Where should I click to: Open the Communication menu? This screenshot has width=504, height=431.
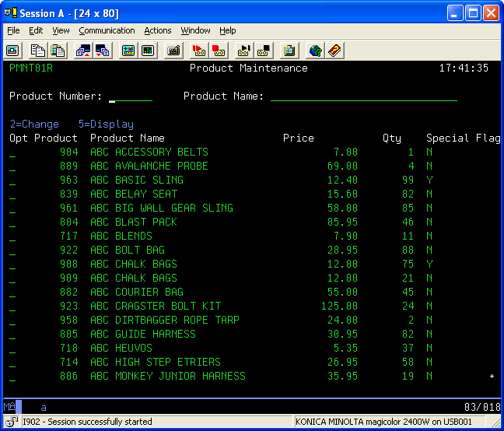[107, 30]
